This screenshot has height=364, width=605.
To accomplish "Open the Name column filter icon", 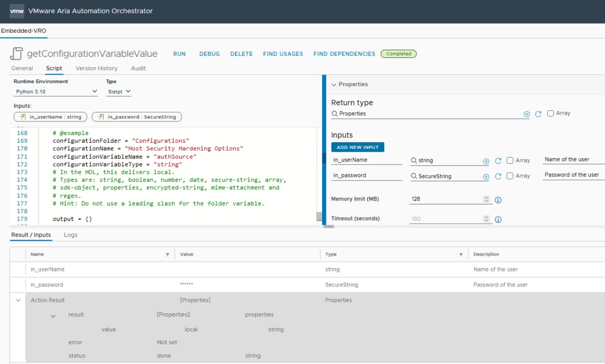I will (167, 255).
